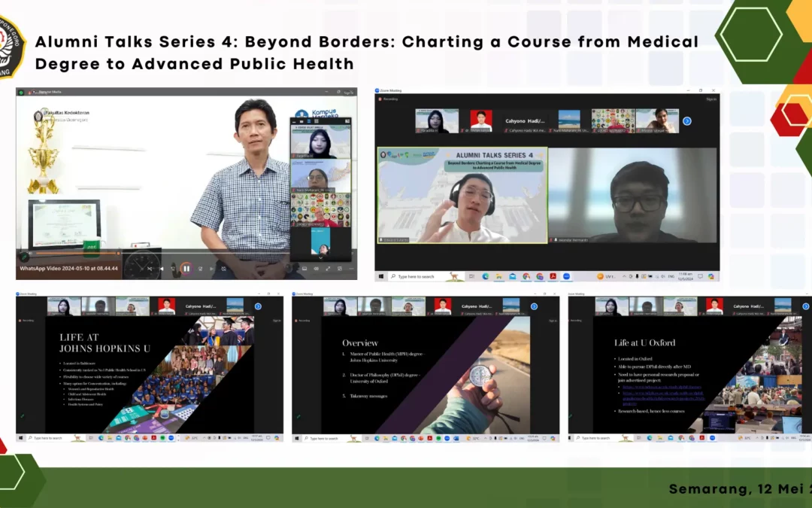Select rightmost participant thumbnail before blue arrow
812x508 pixels.
[656, 120]
